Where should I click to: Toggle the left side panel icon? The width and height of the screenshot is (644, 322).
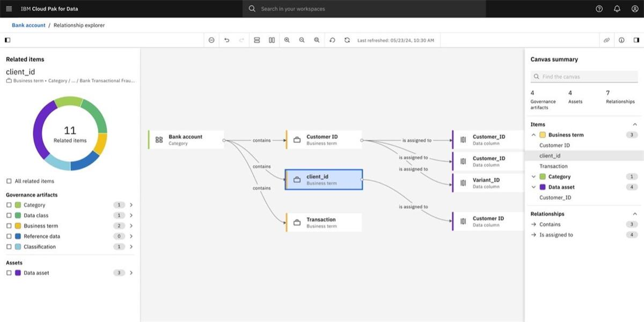point(8,40)
